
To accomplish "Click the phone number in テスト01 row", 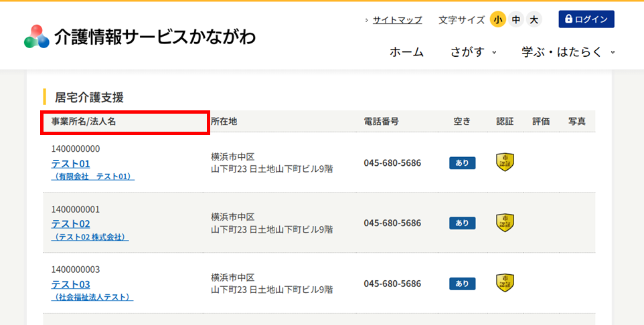I will pos(392,163).
